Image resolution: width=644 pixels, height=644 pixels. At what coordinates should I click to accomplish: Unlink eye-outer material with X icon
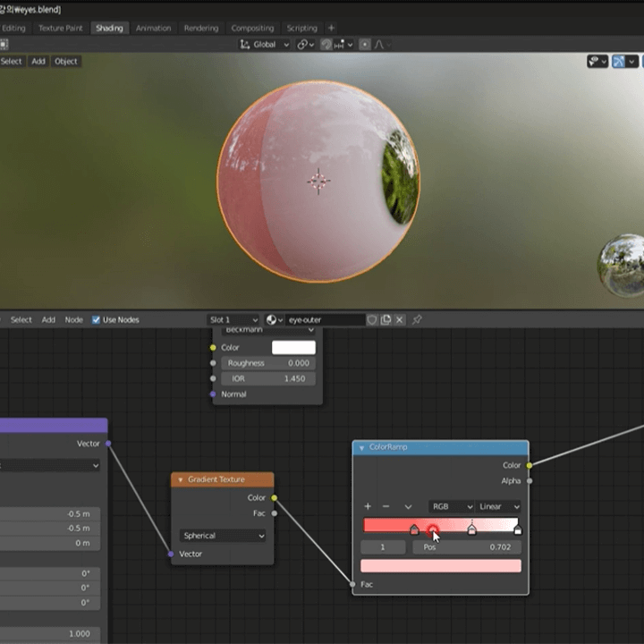[399, 319]
